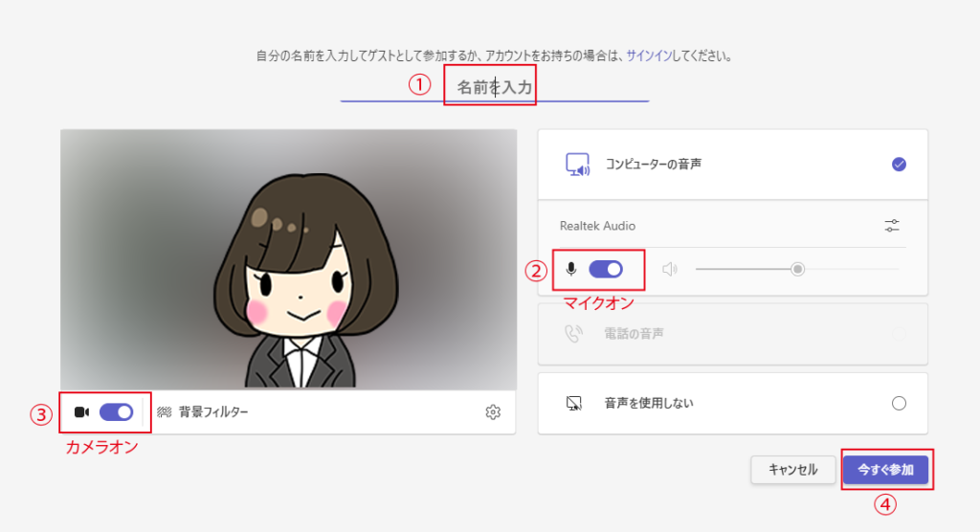Screen dimensions: 980x532
Task: Click the phone audio handset icon
Action: point(573,334)
